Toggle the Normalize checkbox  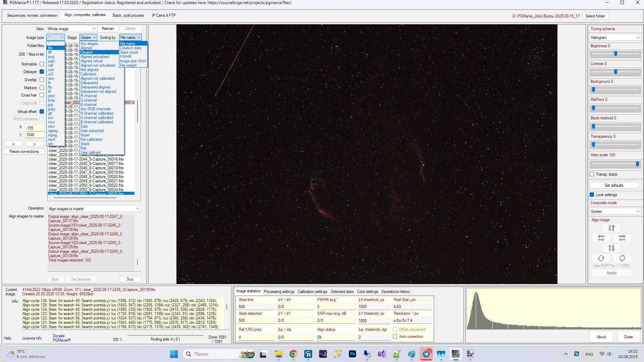click(x=42, y=64)
